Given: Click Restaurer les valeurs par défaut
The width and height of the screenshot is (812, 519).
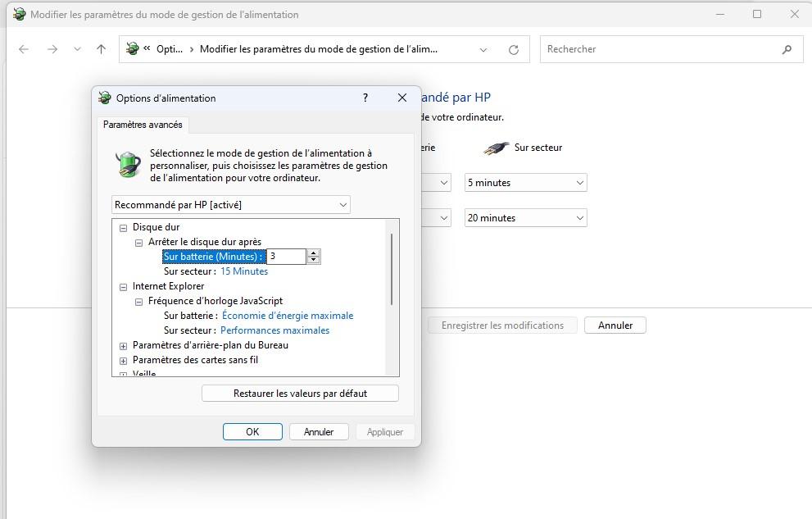Looking at the screenshot, I should pyautogui.click(x=300, y=394).
